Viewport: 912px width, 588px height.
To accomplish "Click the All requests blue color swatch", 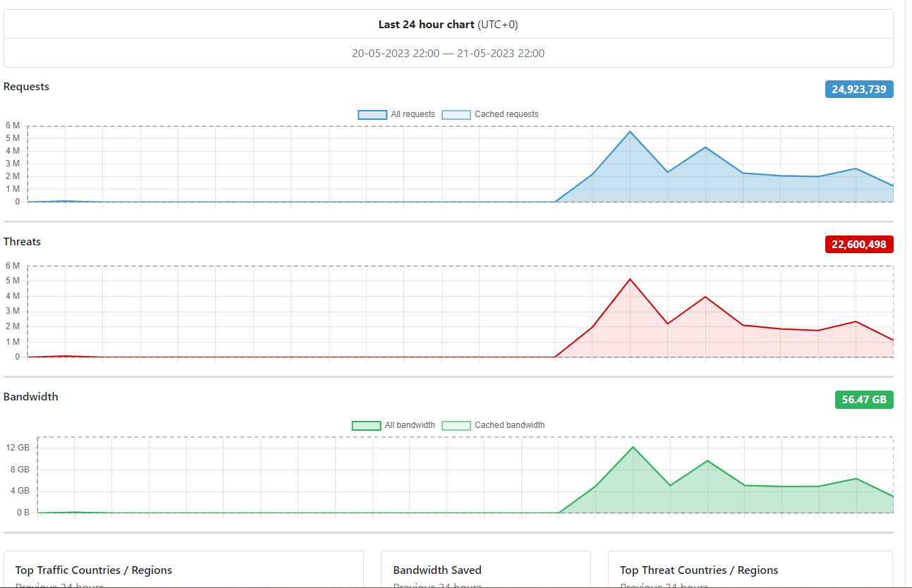I will pyautogui.click(x=372, y=114).
